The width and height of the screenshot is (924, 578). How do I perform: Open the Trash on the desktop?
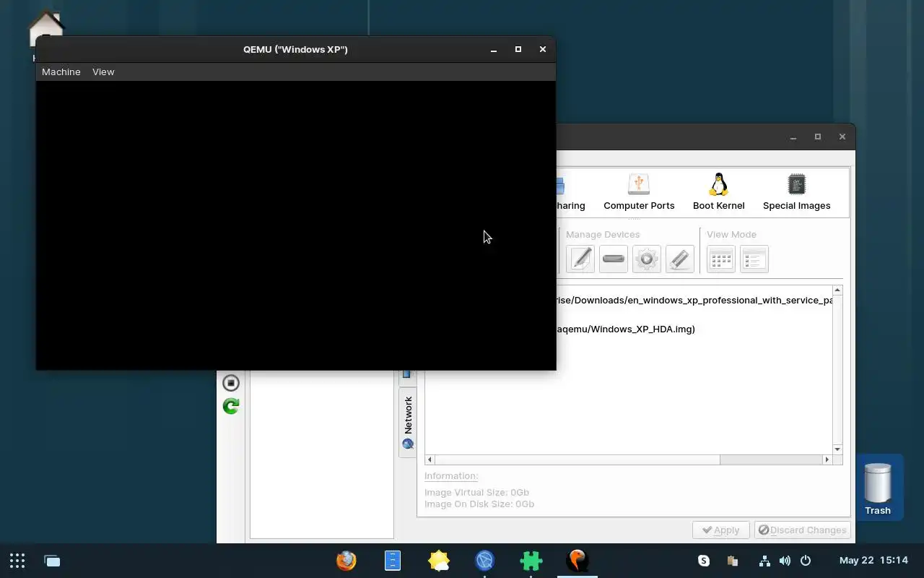point(878,489)
